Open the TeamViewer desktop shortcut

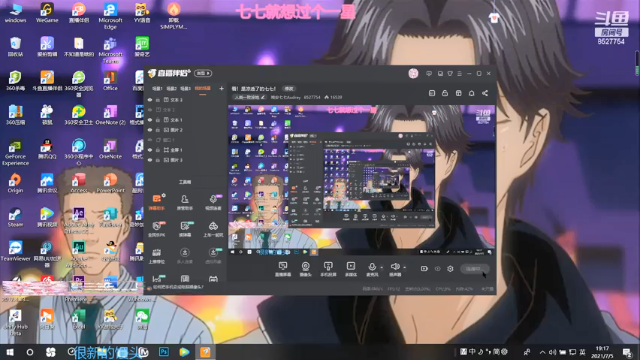click(x=15, y=251)
